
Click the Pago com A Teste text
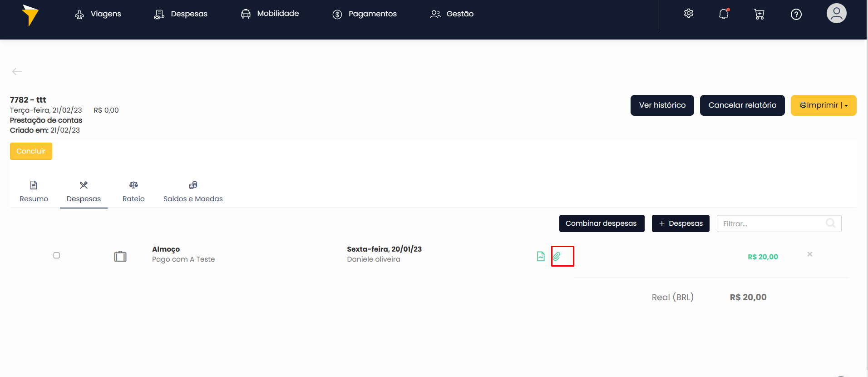click(x=183, y=259)
